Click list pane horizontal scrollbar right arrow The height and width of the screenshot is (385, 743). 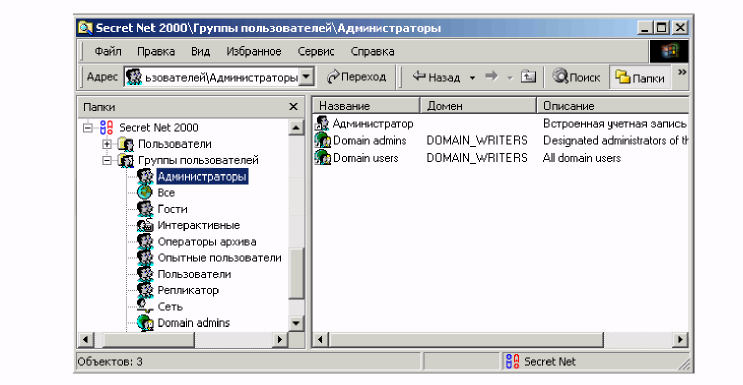(681, 339)
